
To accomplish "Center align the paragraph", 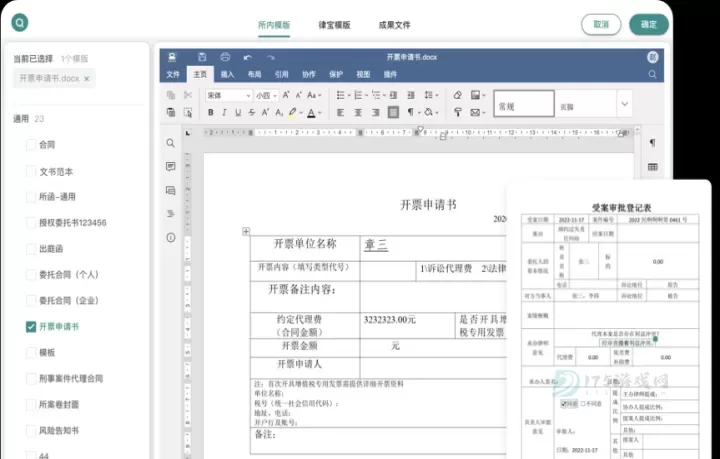I will click(358, 112).
